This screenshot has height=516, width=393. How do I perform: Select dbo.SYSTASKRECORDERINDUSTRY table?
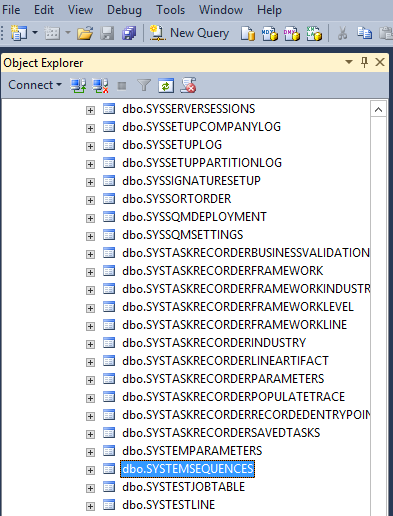click(214, 343)
